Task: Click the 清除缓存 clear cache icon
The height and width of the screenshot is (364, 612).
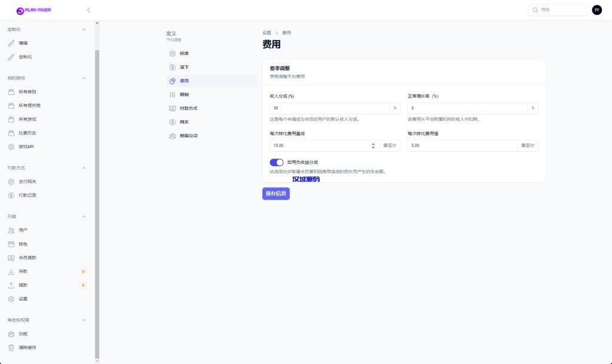Action: point(10,347)
